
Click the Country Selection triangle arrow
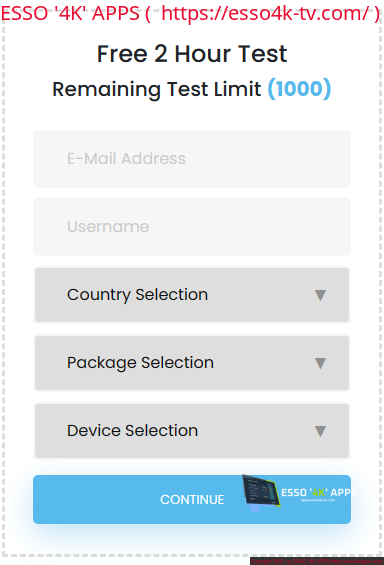320,295
